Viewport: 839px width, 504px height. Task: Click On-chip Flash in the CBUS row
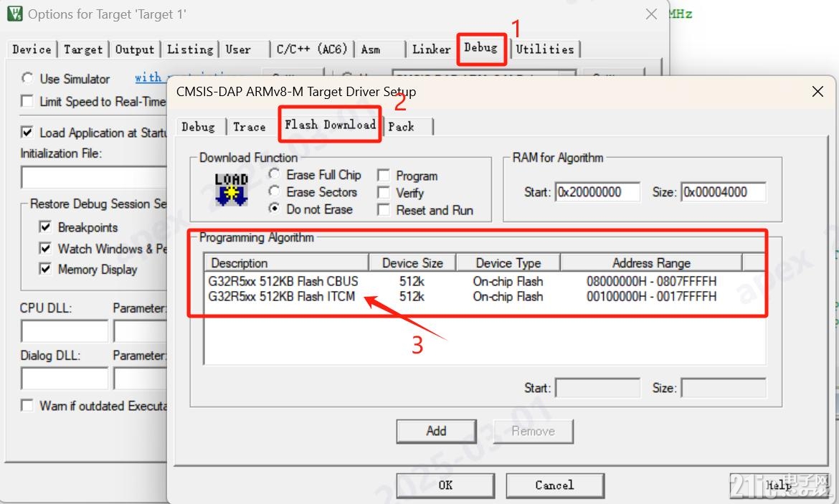508,282
